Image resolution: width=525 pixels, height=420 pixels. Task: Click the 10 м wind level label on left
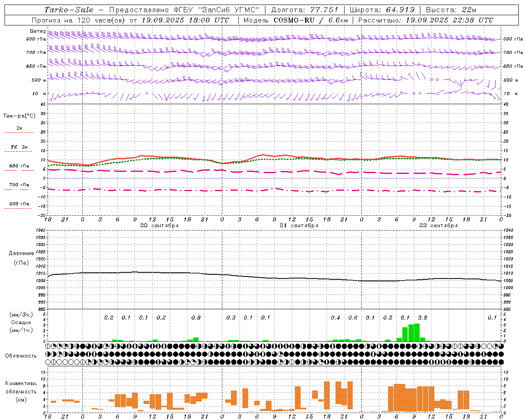point(39,94)
